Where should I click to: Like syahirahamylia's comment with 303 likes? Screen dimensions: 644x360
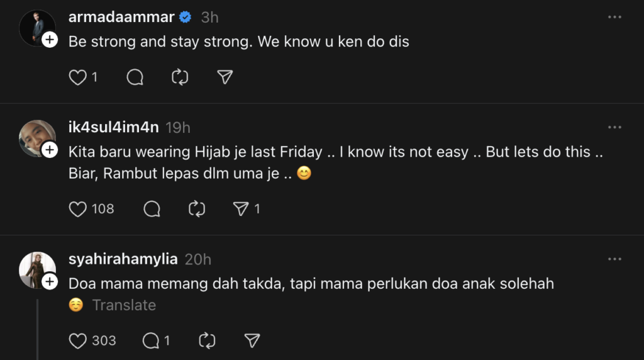coord(77,341)
